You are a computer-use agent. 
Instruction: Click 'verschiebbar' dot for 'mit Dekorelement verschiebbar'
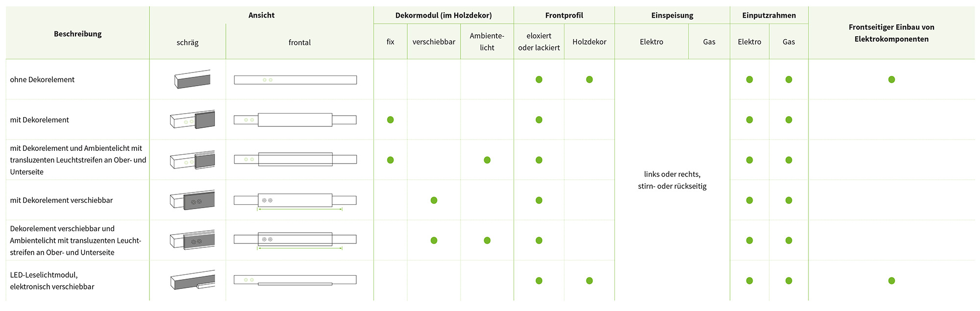point(434,200)
